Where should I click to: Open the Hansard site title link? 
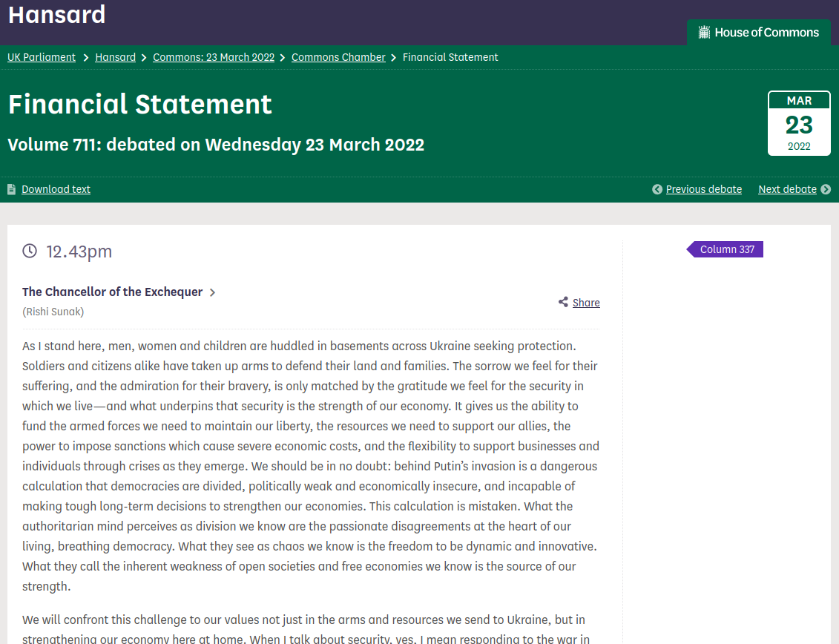coord(56,14)
